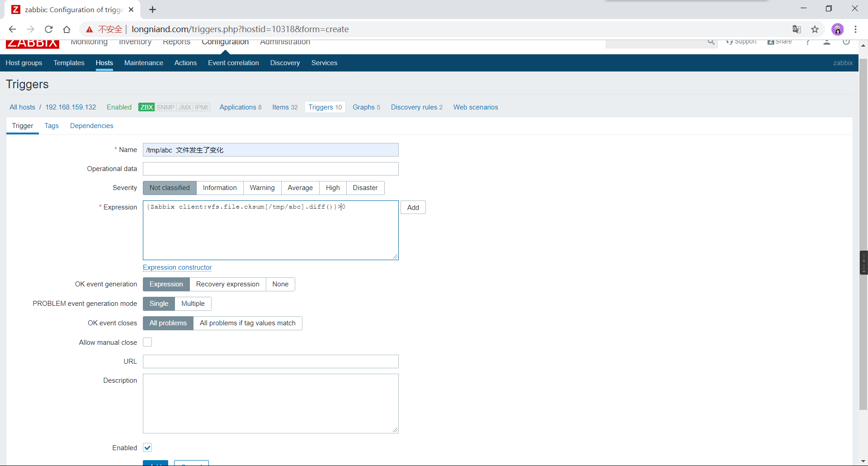Viewport: 868px width, 466px height.
Task: Open the Expression constructor link
Action: pos(177,267)
